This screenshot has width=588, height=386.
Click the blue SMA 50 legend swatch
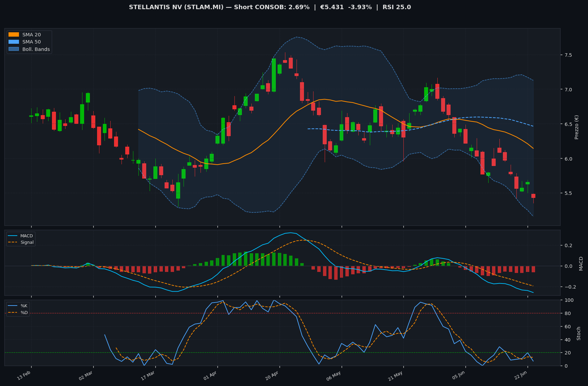pyautogui.click(x=14, y=42)
